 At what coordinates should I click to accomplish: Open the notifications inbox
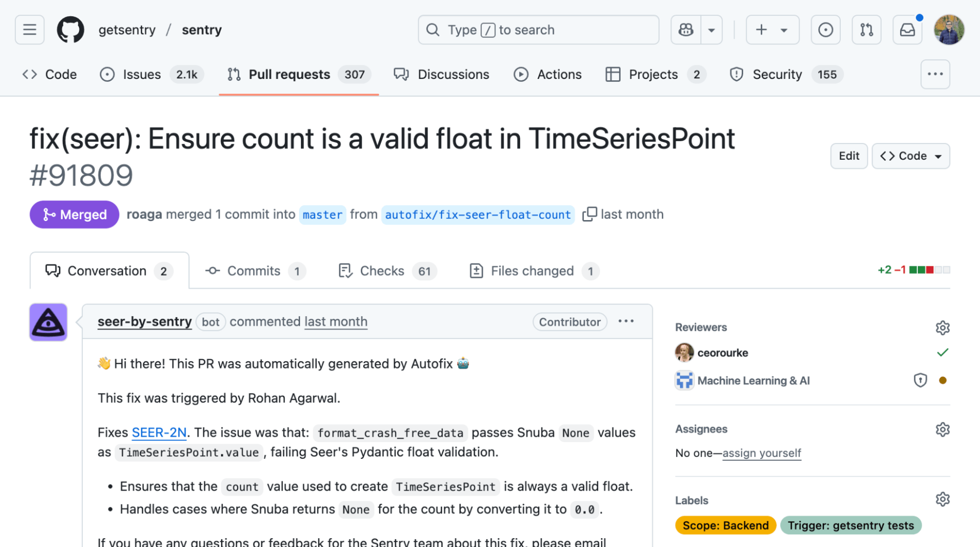coord(906,29)
